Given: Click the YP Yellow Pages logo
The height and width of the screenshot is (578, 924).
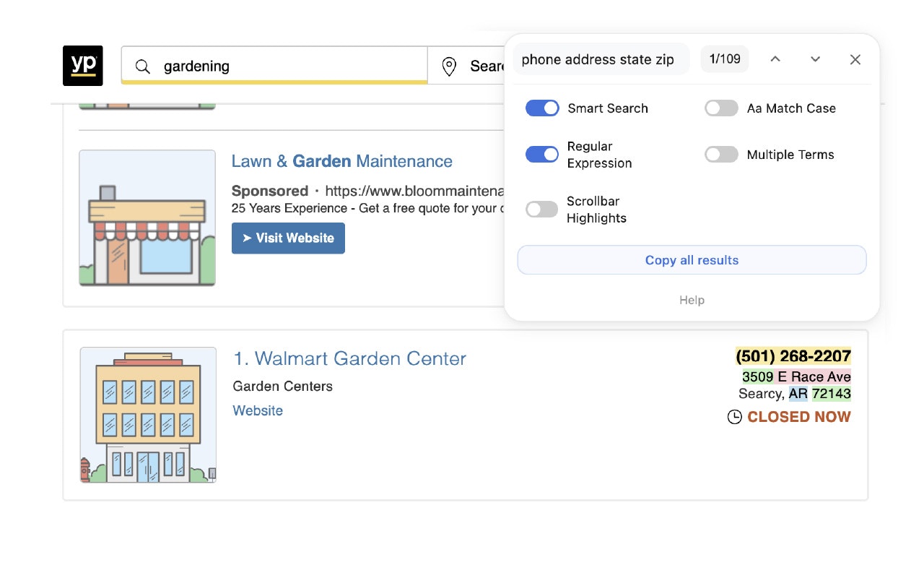Looking at the screenshot, I should click(82, 66).
